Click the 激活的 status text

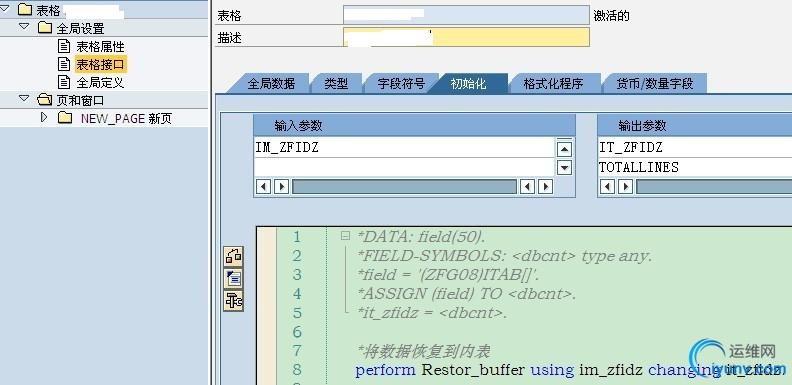[611, 16]
